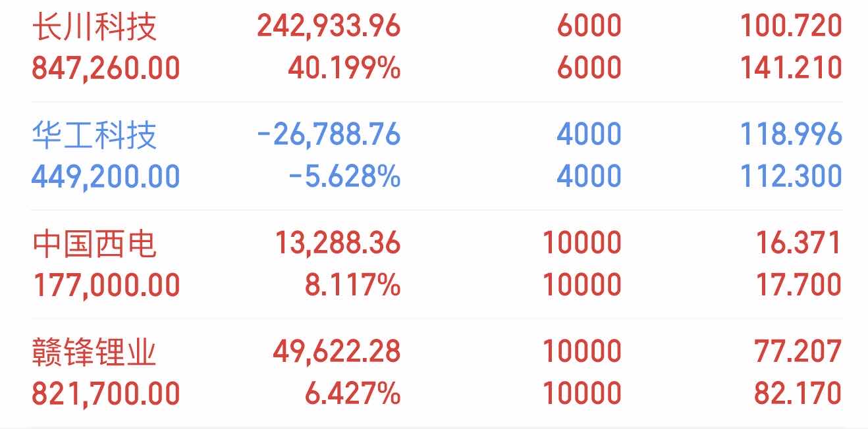Tap loss amount -26,788.76
The width and height of the screenshot is (868, 429).
329,135
